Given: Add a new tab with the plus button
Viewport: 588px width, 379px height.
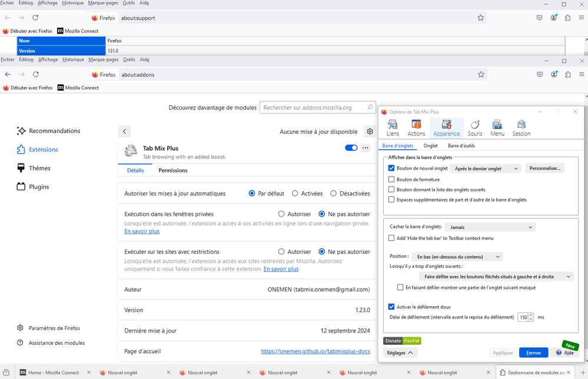Looking at the screenshot, I should tap(583, 373).
